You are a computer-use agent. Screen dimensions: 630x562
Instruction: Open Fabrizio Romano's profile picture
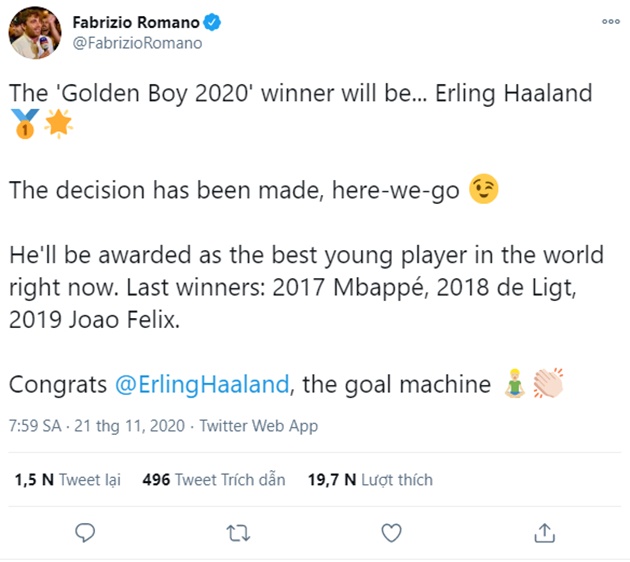tap(35, 32)
